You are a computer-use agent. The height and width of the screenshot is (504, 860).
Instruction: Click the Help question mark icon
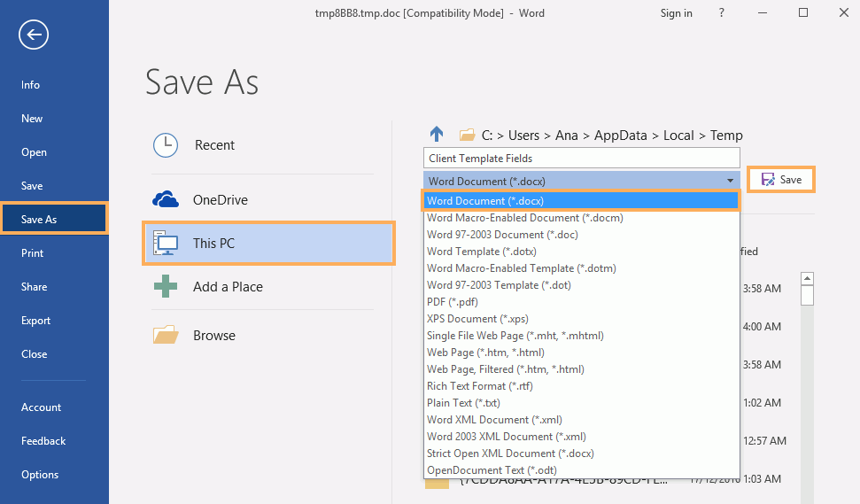(x=722, y=13)
